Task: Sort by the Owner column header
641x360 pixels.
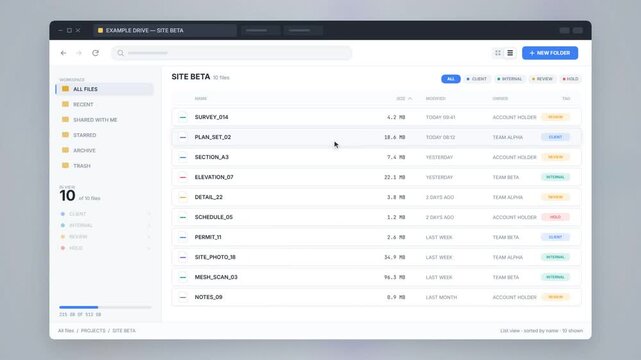Action: [500, 98]
